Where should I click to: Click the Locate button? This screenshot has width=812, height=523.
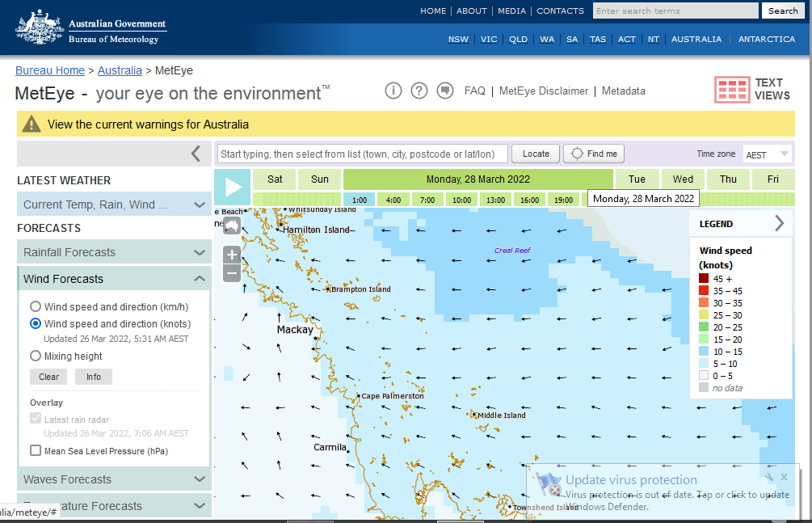536,154
